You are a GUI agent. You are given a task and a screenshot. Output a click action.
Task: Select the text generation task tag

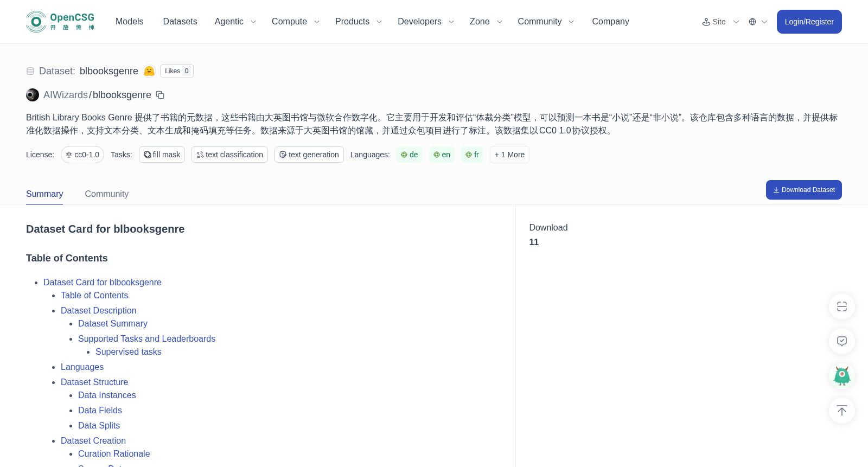click(309, 155)
